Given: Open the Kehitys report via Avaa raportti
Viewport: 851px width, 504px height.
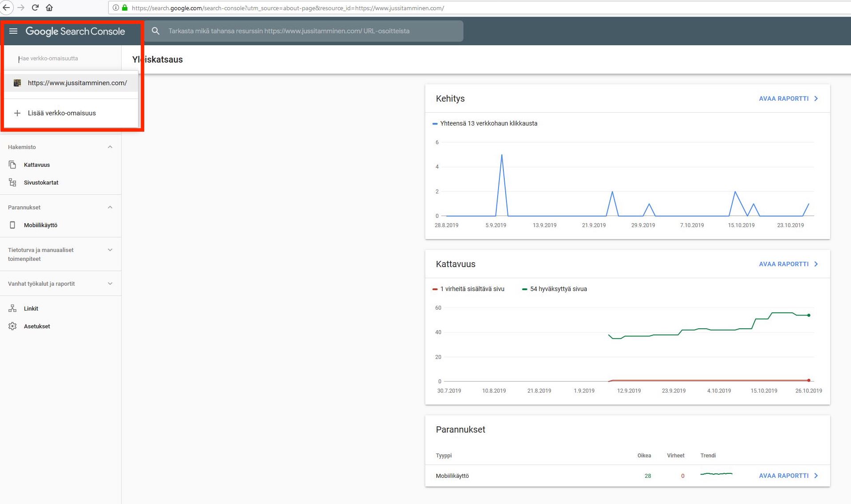Looking at the screenshot, I should coord(788,98).
